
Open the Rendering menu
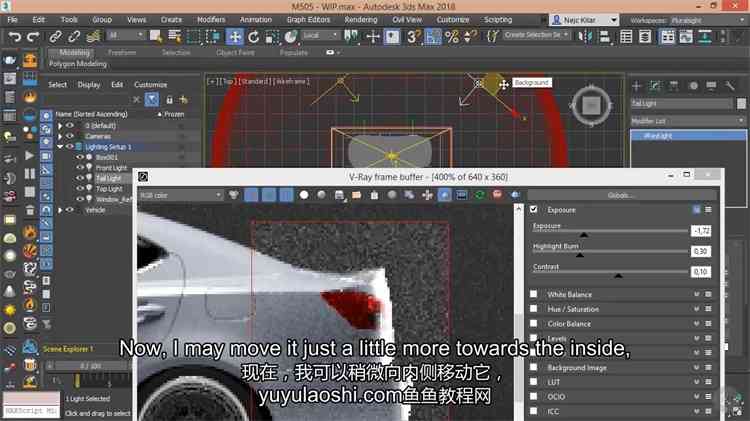pyautogui.click(x=361, y=20)
